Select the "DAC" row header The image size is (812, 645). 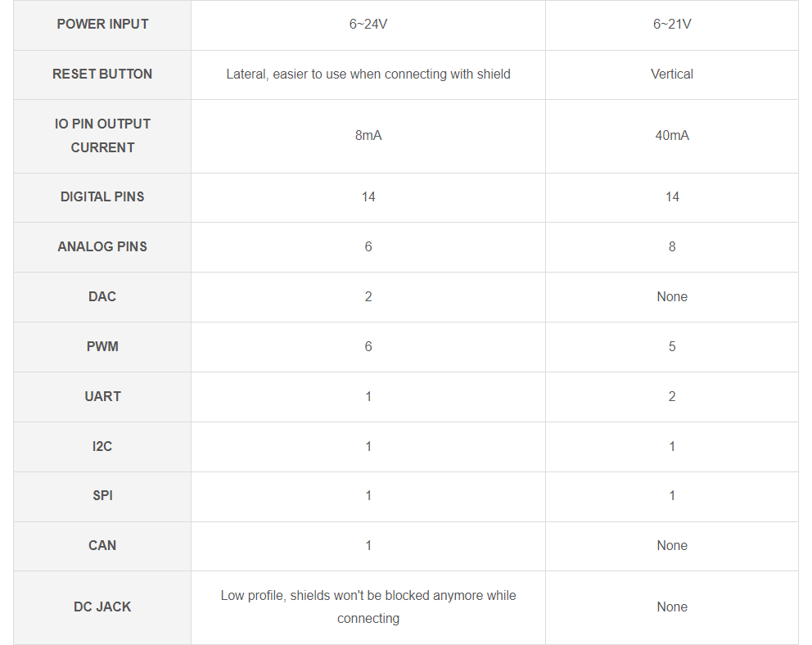pyautogui.click(x=102, y=297)
